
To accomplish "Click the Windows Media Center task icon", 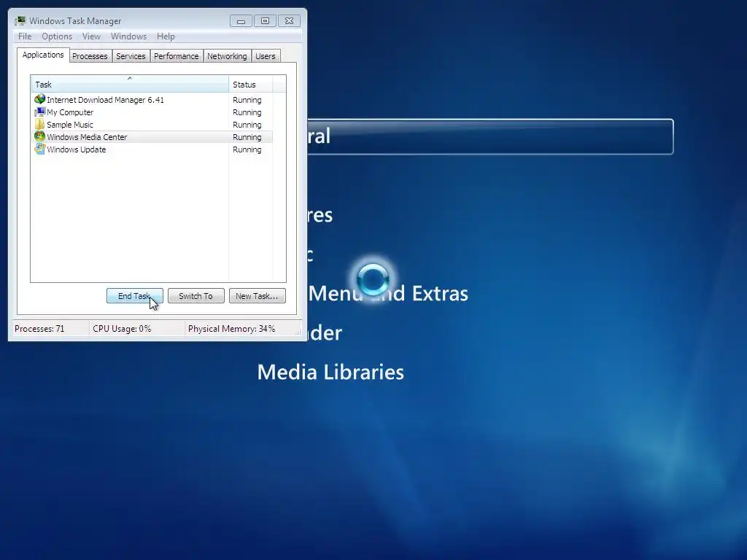I will [39, 136].
